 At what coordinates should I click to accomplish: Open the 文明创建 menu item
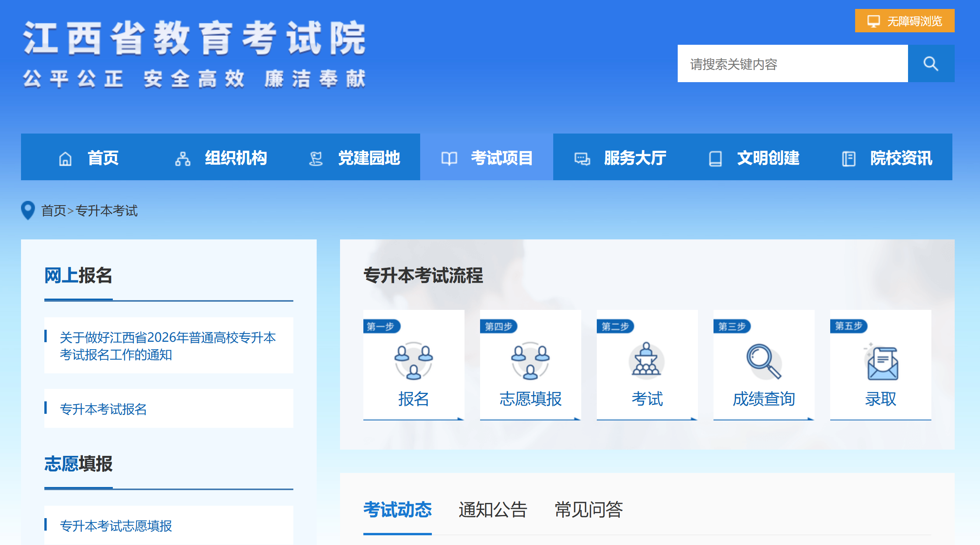[768, 158]
